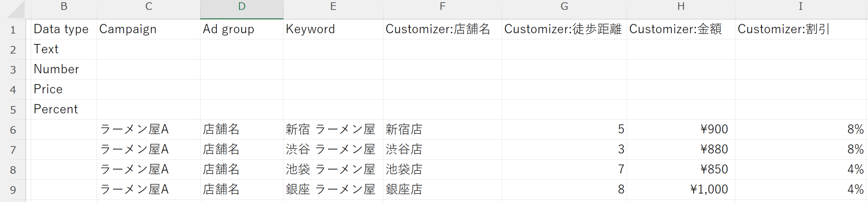Select row 6 header
Image resolution: width=868 pixels, height=202 pixels.
click(13, 130)
